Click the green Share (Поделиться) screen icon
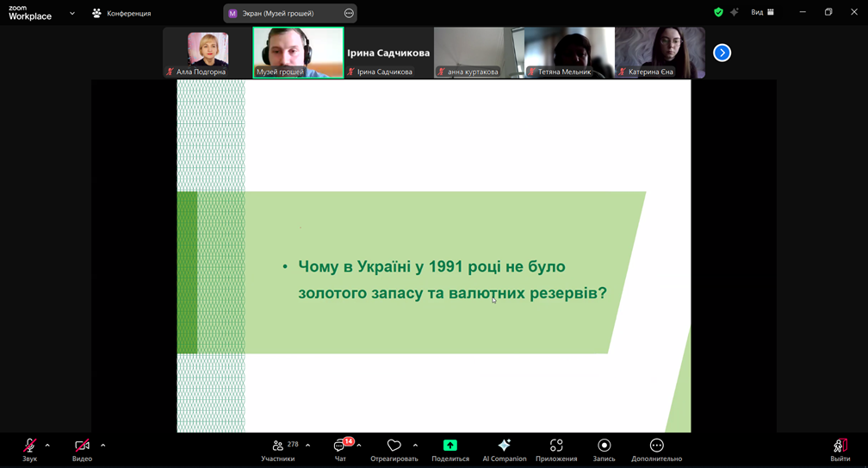The image size is (868, 468). 450,449
